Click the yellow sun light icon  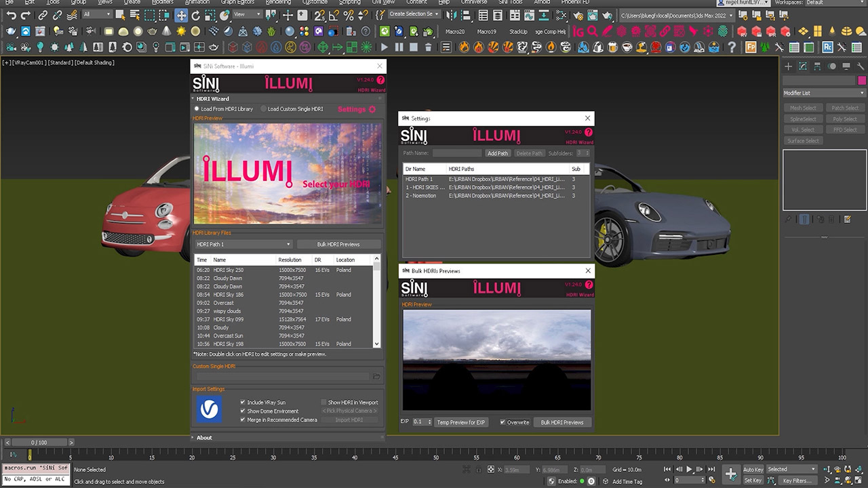point(181,31)
